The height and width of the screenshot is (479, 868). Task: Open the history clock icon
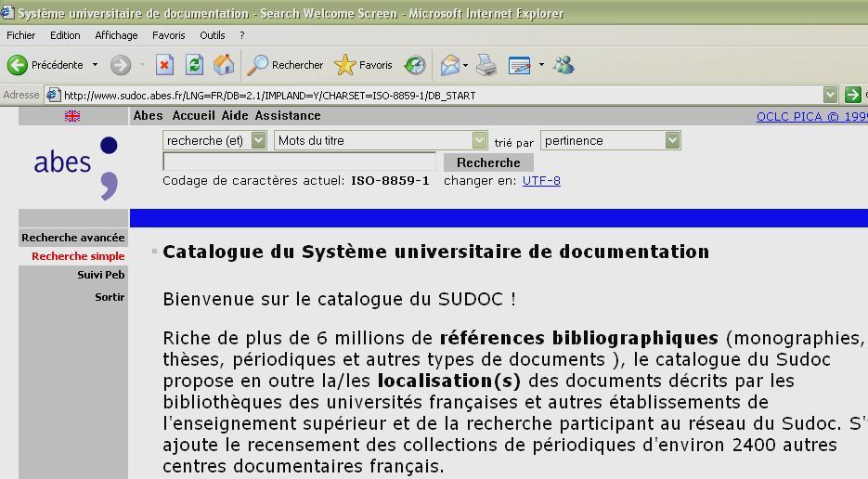tap(415, 65)
